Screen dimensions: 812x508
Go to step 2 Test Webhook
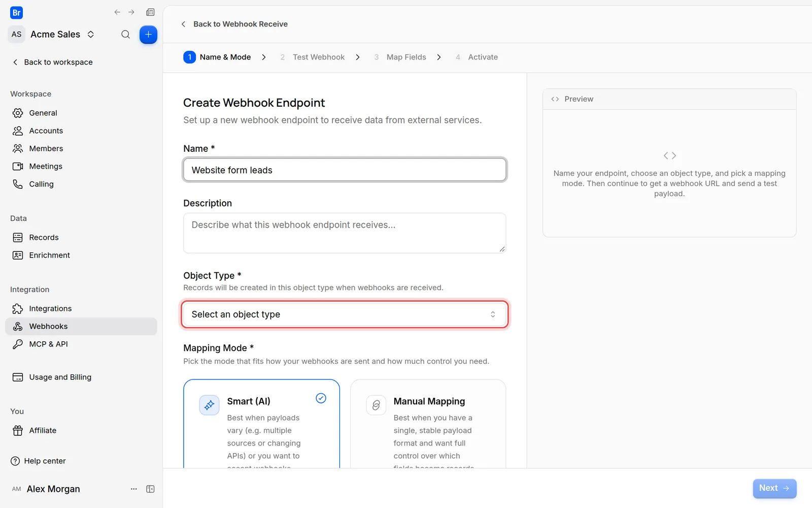coord(312,57)
